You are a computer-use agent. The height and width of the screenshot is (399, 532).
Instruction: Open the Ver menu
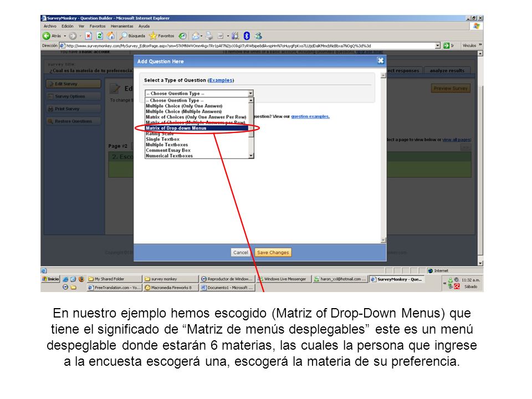click(x=81, y=26)
